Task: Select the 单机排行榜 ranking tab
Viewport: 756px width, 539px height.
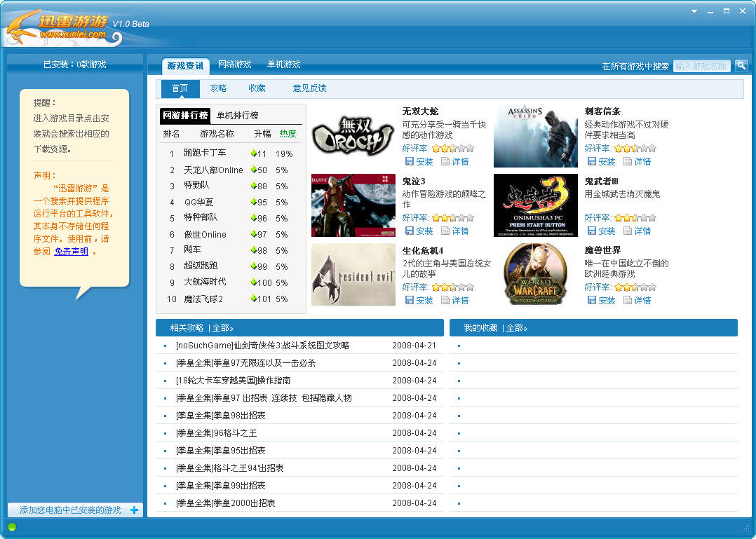Action: pos(238,116)
